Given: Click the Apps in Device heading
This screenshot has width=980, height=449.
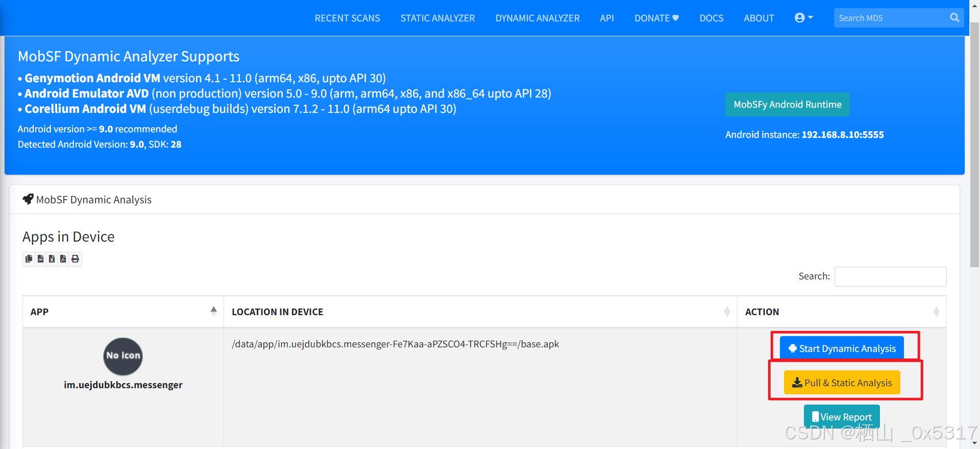Looking at the screenshot, I should 68,237.
